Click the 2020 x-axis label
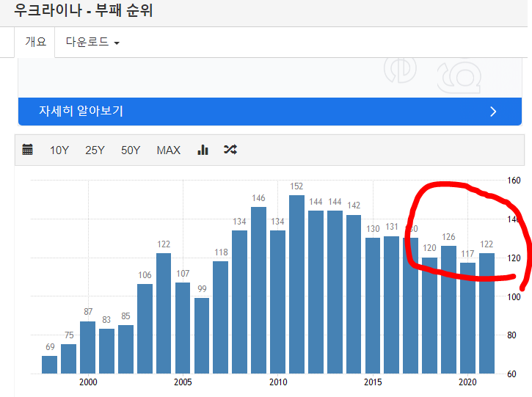 pyautogui.click(x=467, y=382)
